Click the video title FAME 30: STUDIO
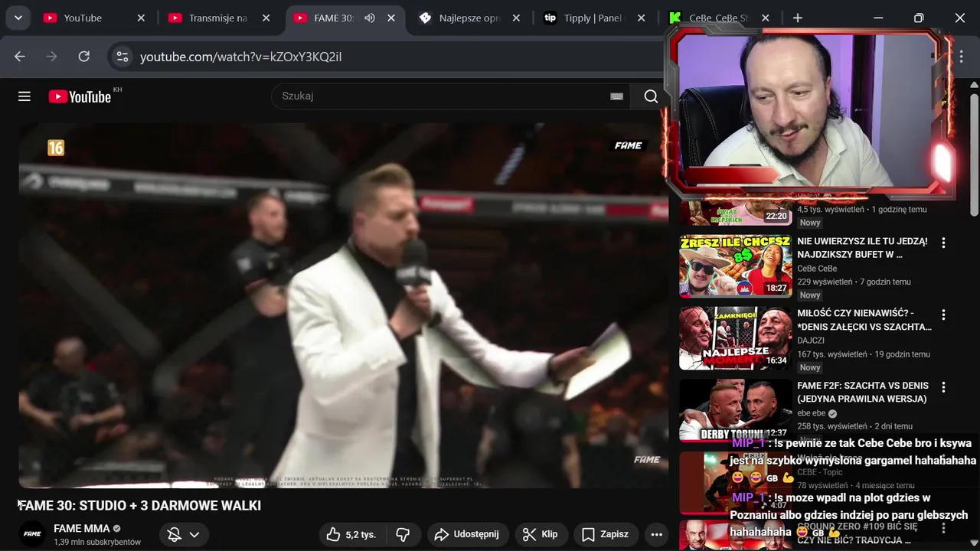Image resolution: width=980 pixels, height=551 pixels. (x=139, y=506)
